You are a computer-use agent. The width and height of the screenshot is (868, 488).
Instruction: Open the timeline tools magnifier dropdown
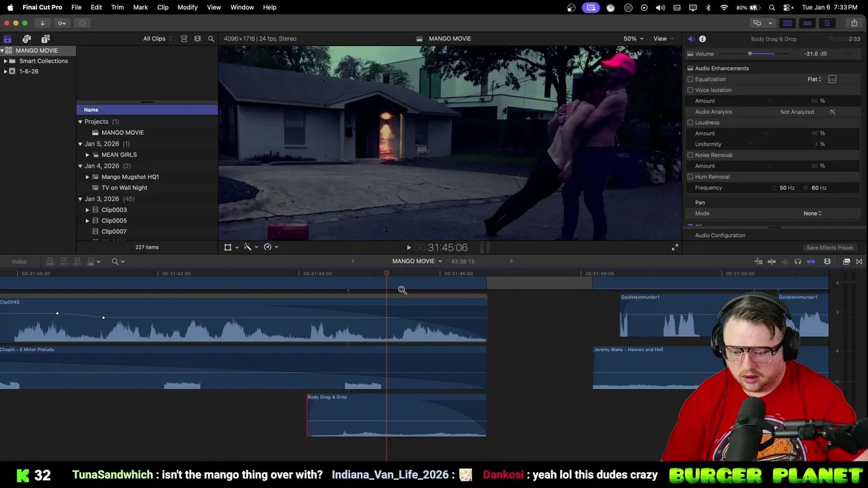click(118, 262)
